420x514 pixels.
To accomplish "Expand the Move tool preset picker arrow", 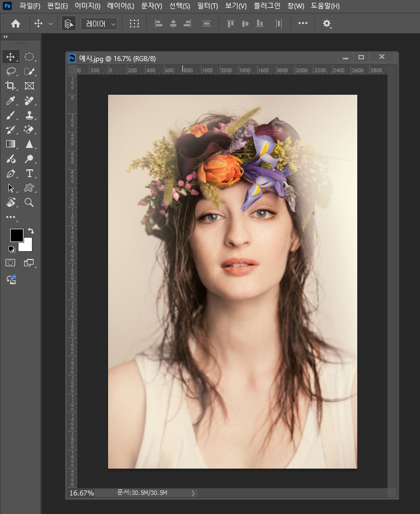I will point(51,24).
